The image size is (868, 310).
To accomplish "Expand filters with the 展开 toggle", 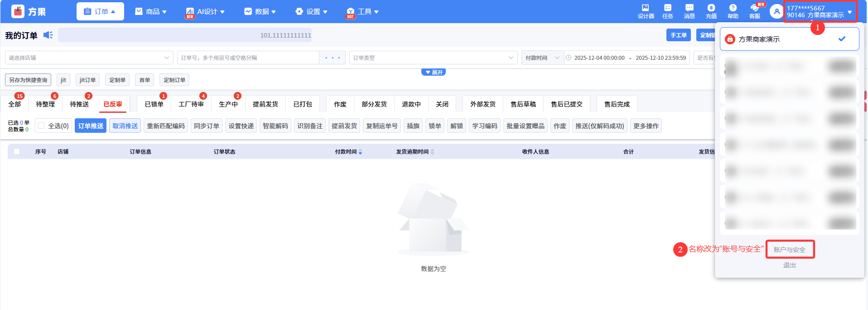I will [x=434, y=73].
